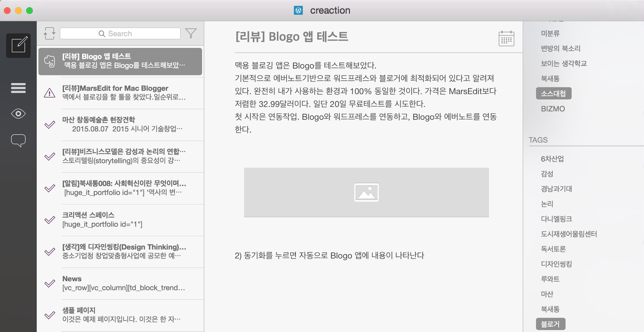Open the comments speech bubble icon
The width and height of the screenshot is (644, 332).
[19, 140]
